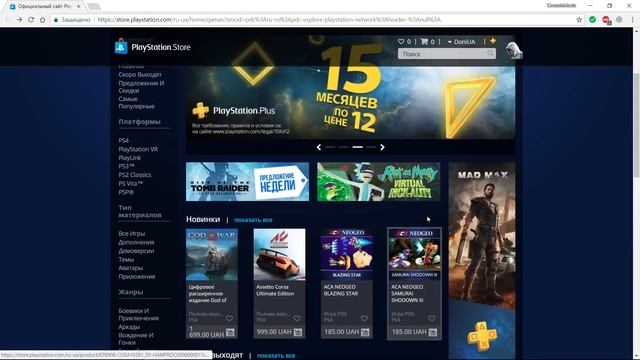Close the PlayStation browser tab
The width and height of the screenshot is (640, 360).
[79, 6]
